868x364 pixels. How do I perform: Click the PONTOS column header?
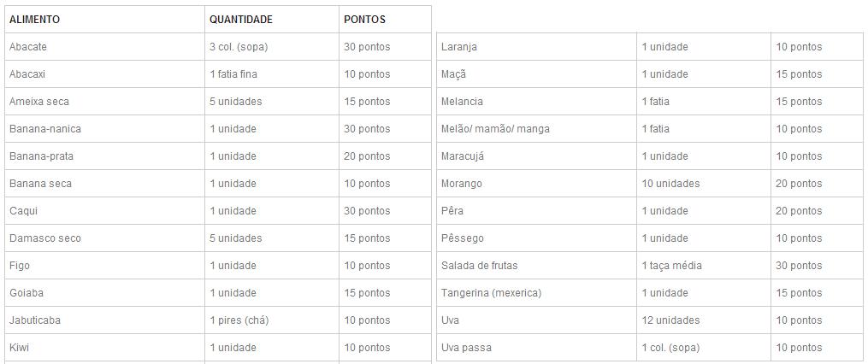tap(364, 19)
